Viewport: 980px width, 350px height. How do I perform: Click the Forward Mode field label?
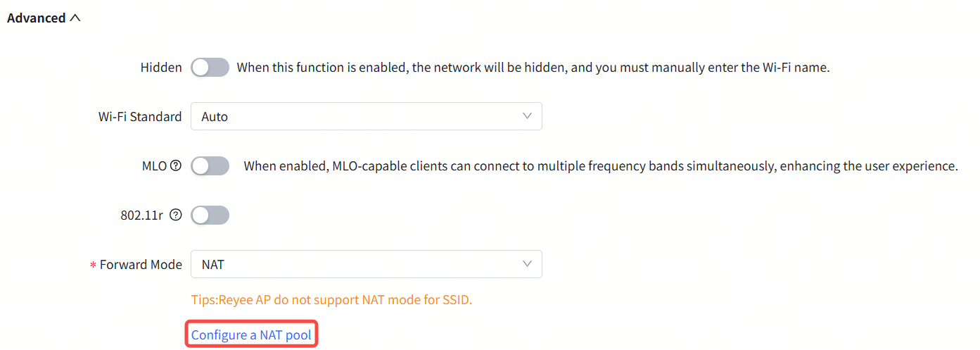[141, 265]
